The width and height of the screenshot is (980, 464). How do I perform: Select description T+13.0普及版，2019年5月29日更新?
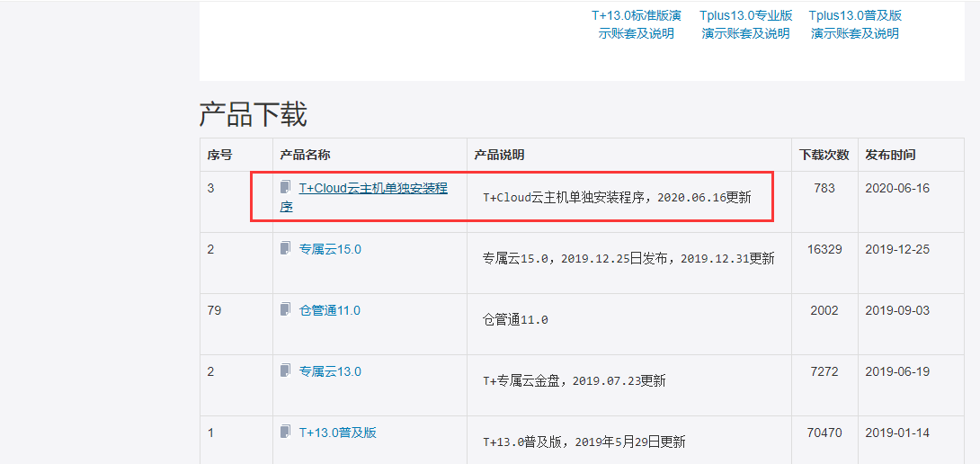[x=584, y=442]
